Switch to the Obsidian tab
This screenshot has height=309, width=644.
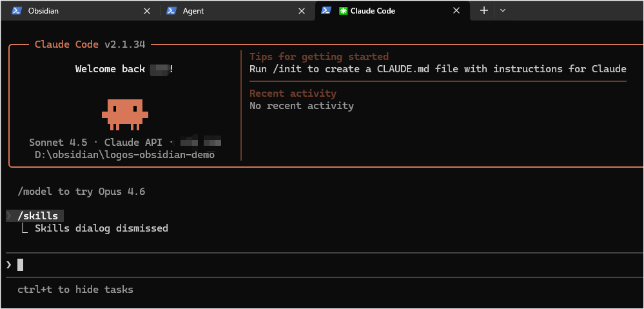[x=71, y=11]
